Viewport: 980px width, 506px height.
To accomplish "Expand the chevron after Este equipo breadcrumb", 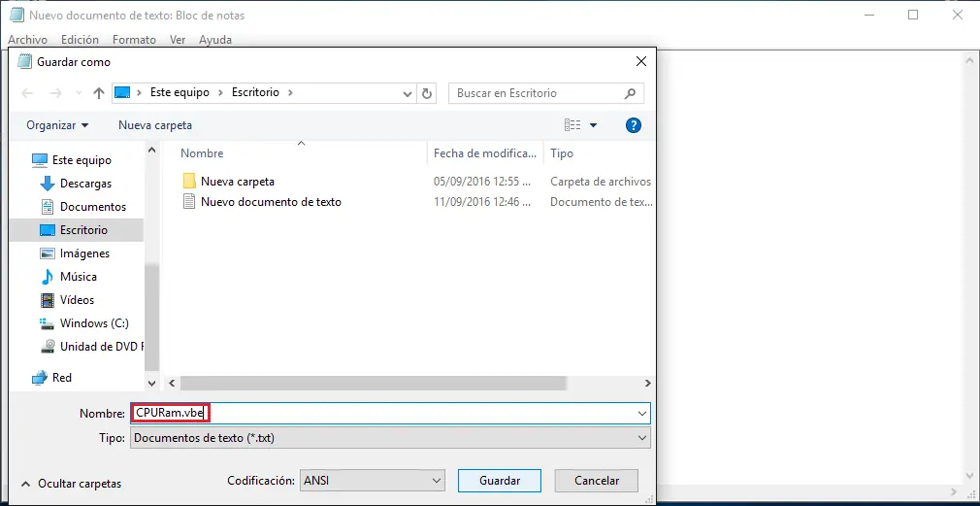I will tap(220, 92).
